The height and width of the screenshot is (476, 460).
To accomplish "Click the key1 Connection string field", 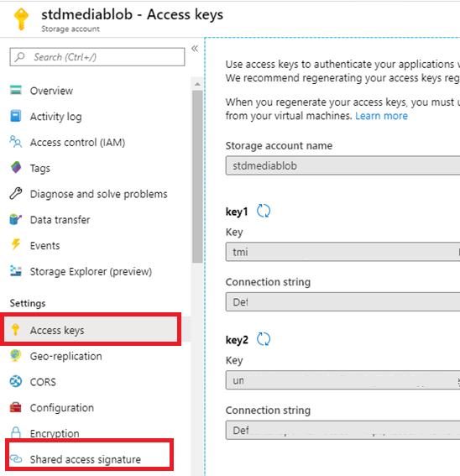I will pos(342,301).
